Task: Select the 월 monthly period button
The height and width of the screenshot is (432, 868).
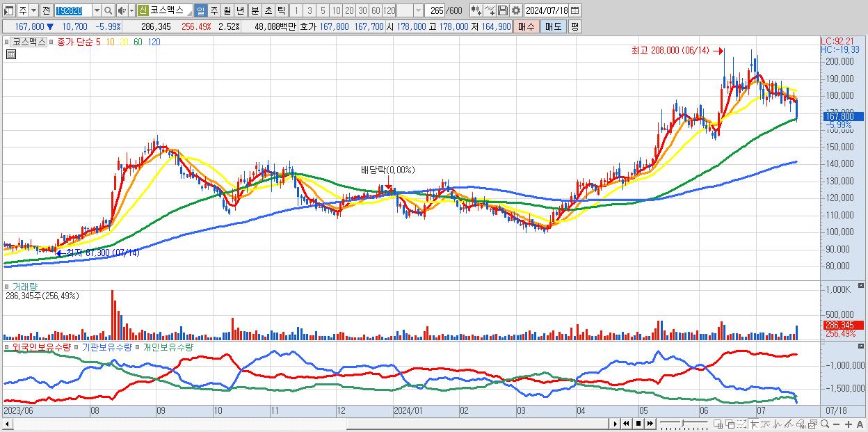Action: (227, 10)
